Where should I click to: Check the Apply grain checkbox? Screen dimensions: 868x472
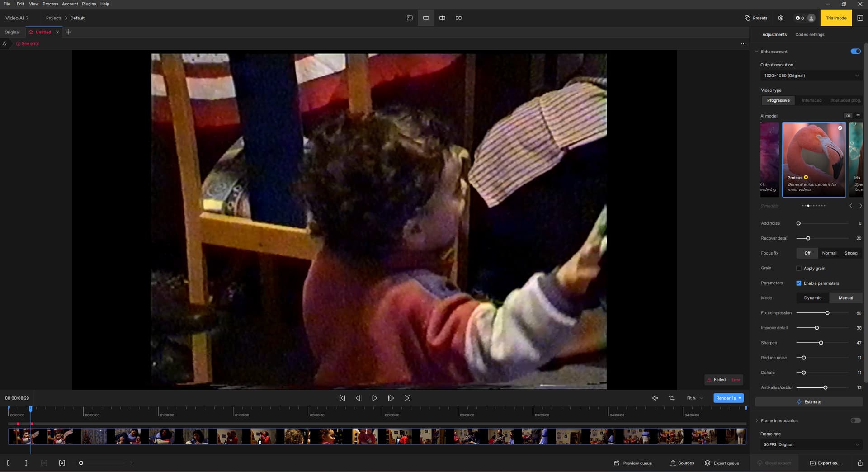[799, 268]
